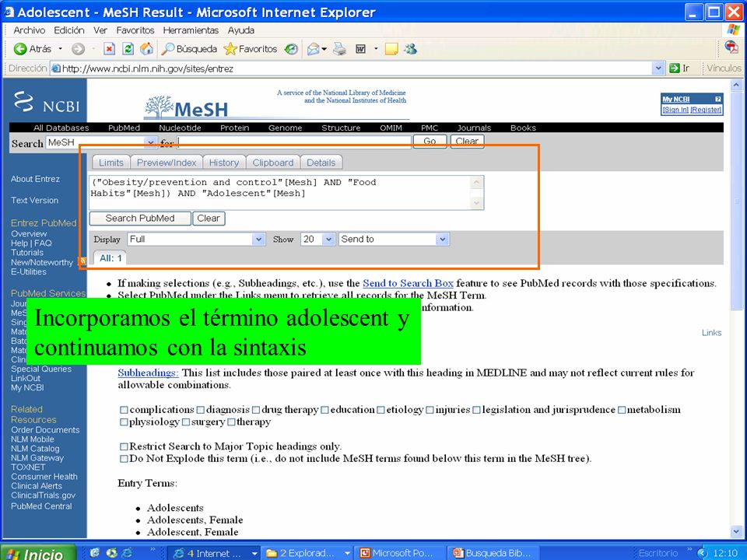Expand the address bar dropdown arrow
747x560 pixels.
(658, 68)
